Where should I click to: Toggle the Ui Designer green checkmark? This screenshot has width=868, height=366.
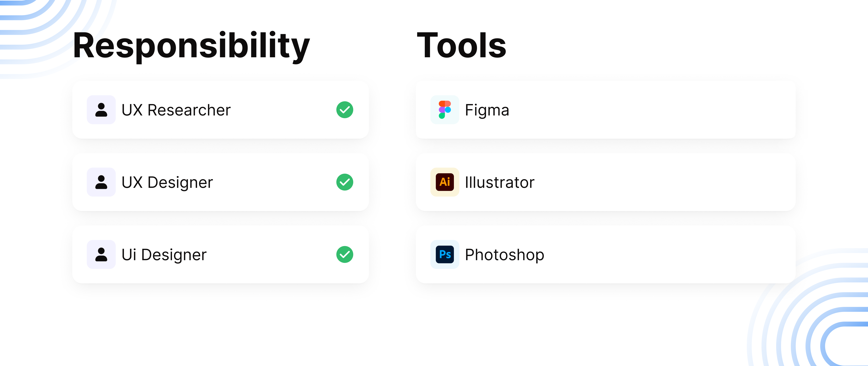[x=344, y=254]
